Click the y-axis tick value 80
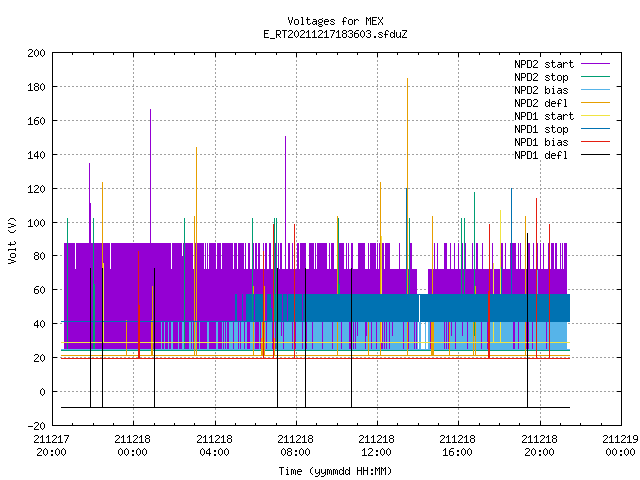The height and width of the screenshot is (480, 640). click(x=40, y=256)
